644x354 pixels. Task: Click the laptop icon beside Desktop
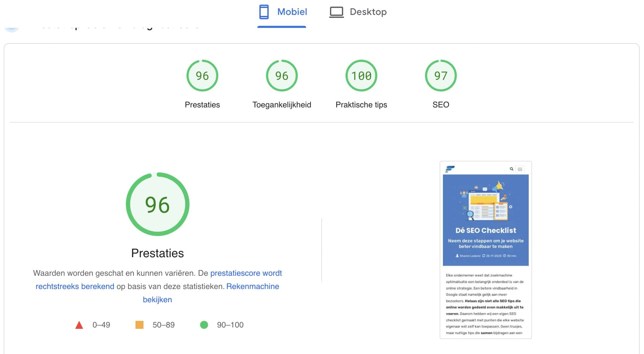(x=336, y=12)
